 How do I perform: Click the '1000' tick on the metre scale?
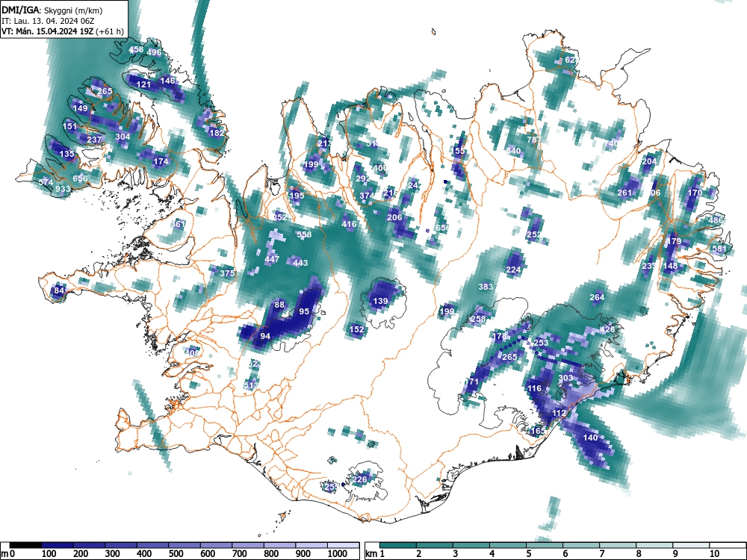point(338,554)
